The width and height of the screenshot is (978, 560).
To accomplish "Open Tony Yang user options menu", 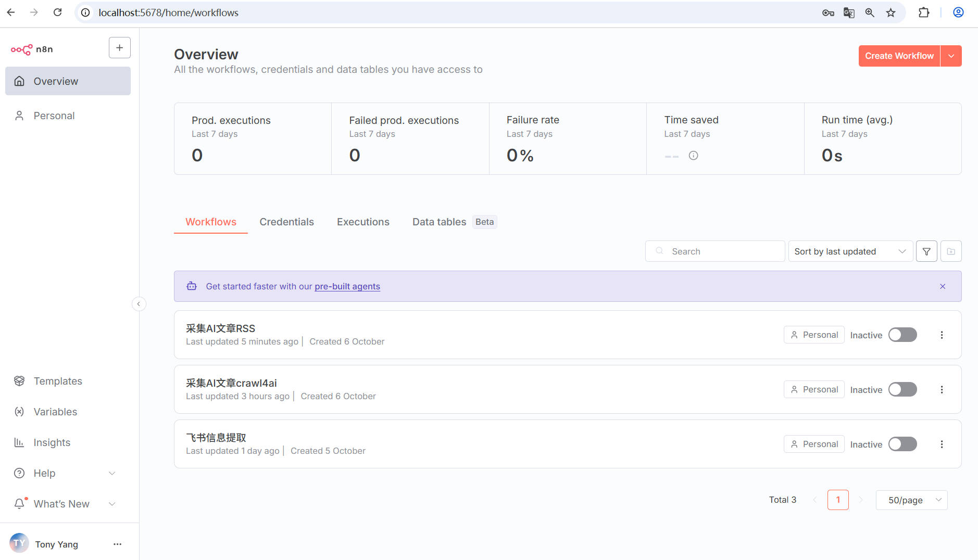I will pos(117,544).
